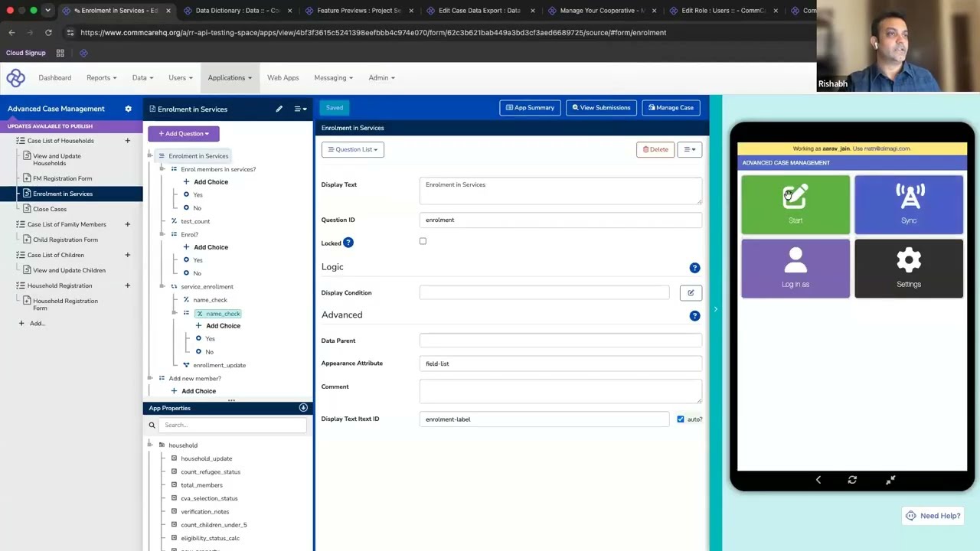Open Need Help widget
The width and height of the screenshot is (980, 551).
click(x=932, y=516)
